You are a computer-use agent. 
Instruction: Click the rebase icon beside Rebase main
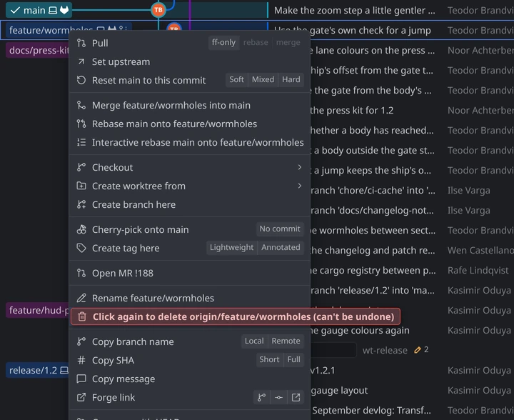tap(81, 124)
